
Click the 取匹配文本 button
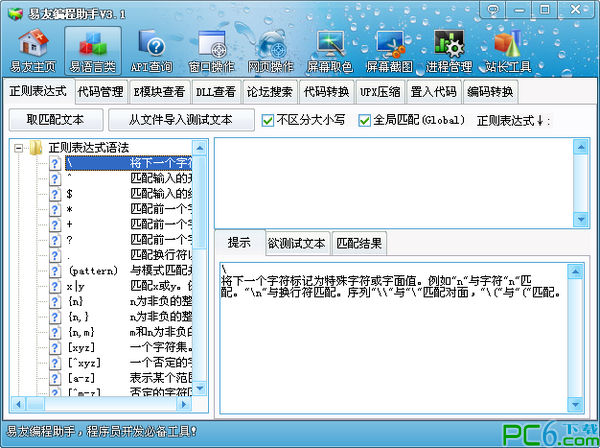pos(54,120)
